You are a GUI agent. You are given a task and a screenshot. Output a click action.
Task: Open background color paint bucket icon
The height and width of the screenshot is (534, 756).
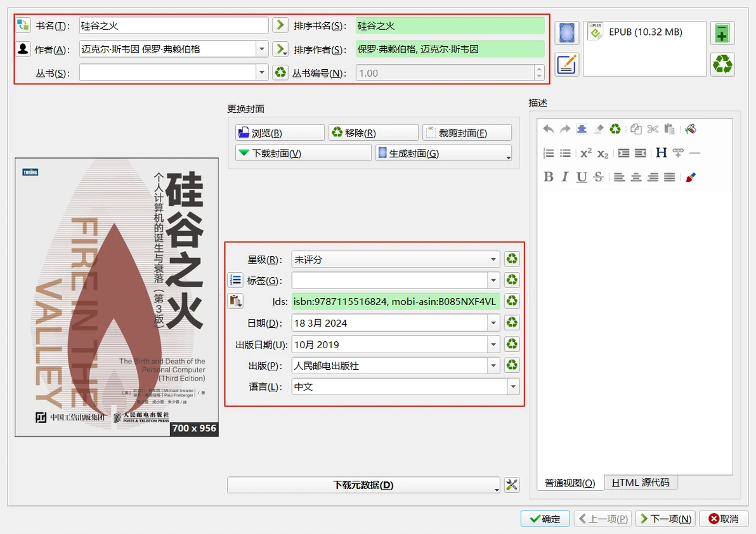tap(691, 129)
